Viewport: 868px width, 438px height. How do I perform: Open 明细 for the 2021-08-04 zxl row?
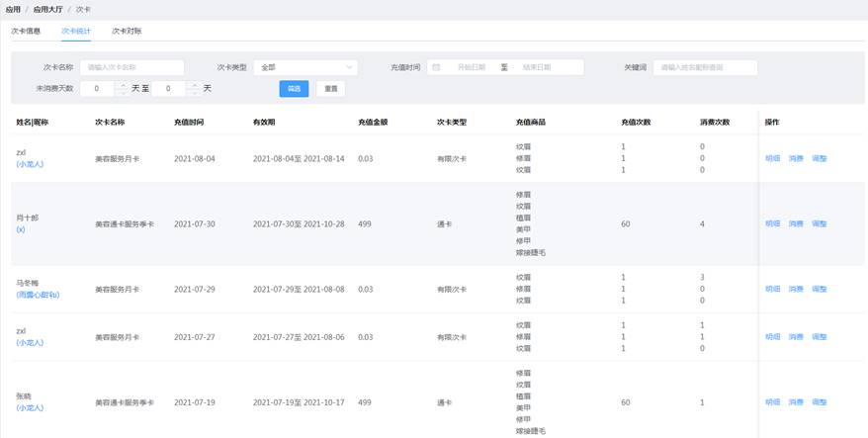pyautogui.click(x=772, y=158)
